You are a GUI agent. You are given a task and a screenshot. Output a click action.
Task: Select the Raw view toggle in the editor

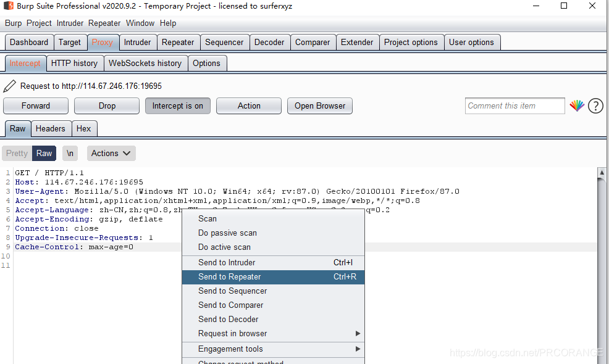coord(44,153)
